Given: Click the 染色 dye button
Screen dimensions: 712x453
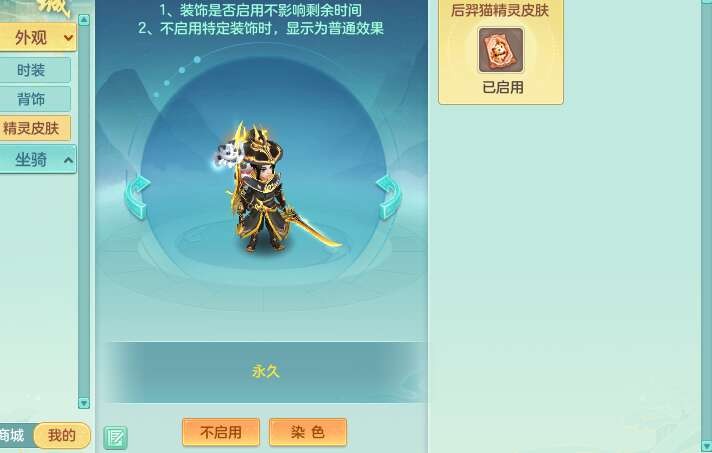Looking at the screenshot, I should point(308,432).
